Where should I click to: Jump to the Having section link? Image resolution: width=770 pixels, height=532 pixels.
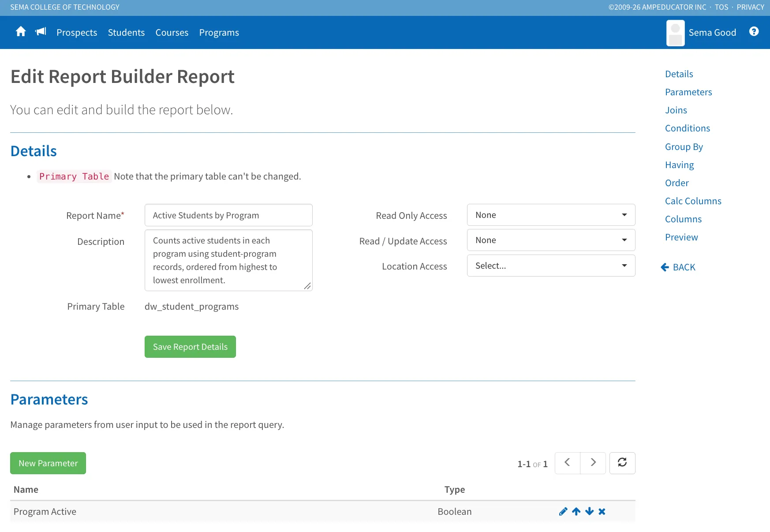click(x=680, y=165)
